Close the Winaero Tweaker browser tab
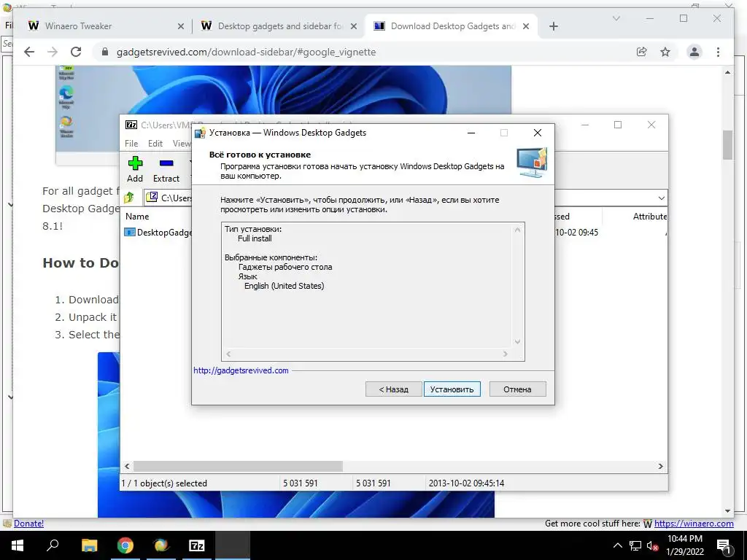The height and width of the screenshot is (560, 747). pos(181,26)
